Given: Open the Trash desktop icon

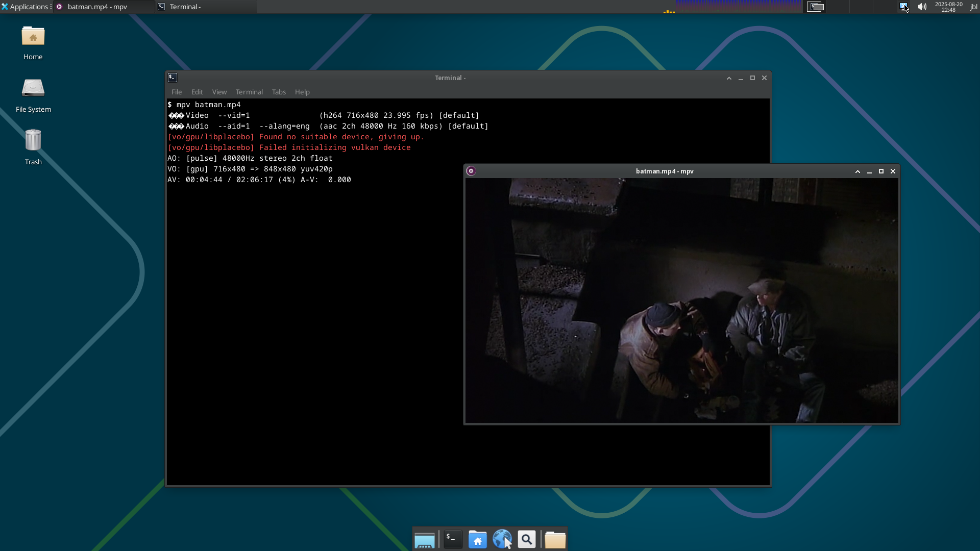Looking at the screenshot, I should pyautogui.click(x=33, y=146).
